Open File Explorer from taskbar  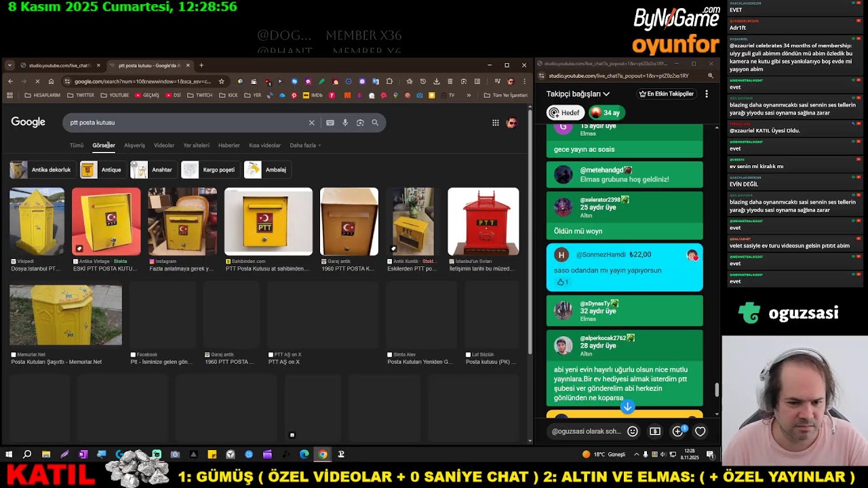(x=46, y=454)
